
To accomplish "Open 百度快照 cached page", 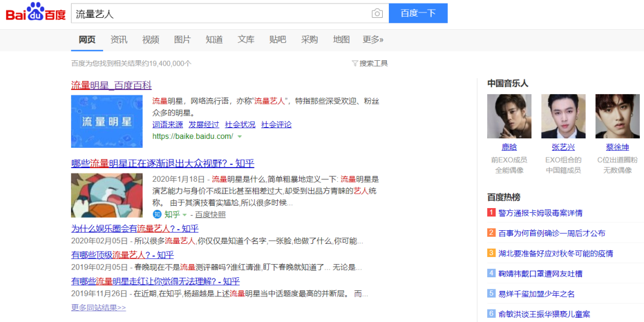I will pyautogui.click(x=210, y=215).
